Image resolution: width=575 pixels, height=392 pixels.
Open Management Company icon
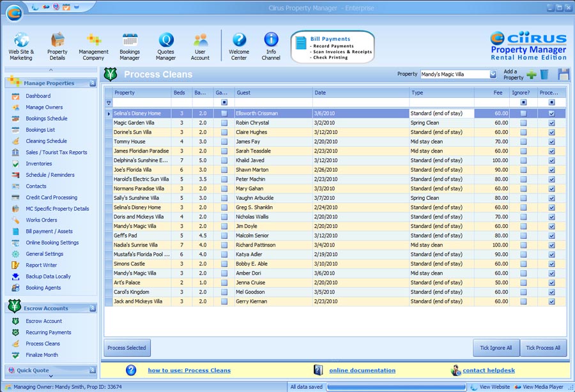[94, 40]
